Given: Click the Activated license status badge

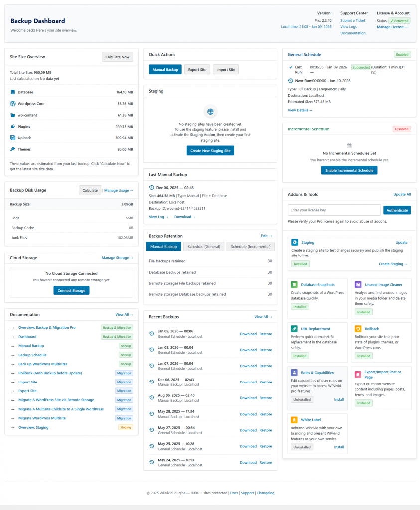Looking at the screenshot, I should [x=398, y=21].
